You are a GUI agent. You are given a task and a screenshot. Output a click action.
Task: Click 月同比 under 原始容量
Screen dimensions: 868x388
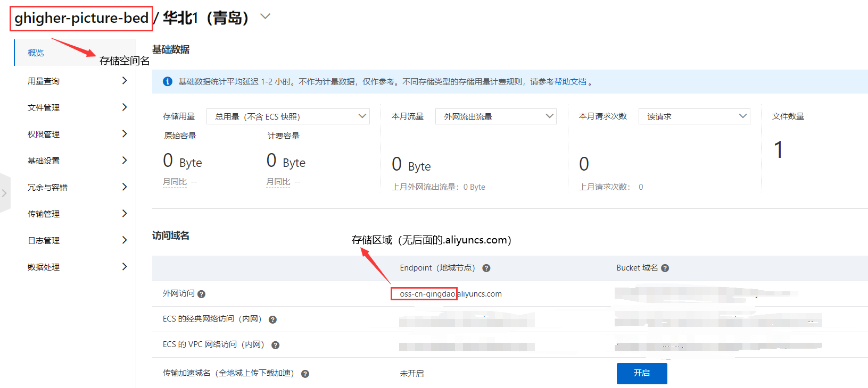(x=175, y=182)
